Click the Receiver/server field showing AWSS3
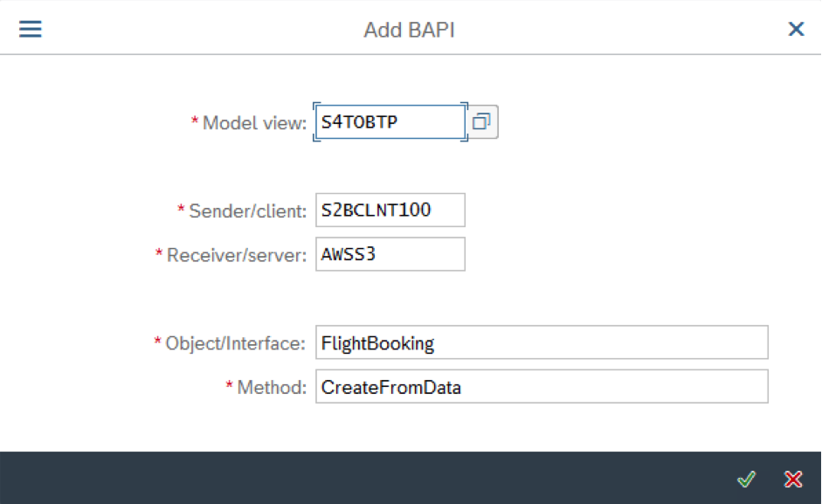This screenshot has width=822, height=504. [x=389, y=253]
